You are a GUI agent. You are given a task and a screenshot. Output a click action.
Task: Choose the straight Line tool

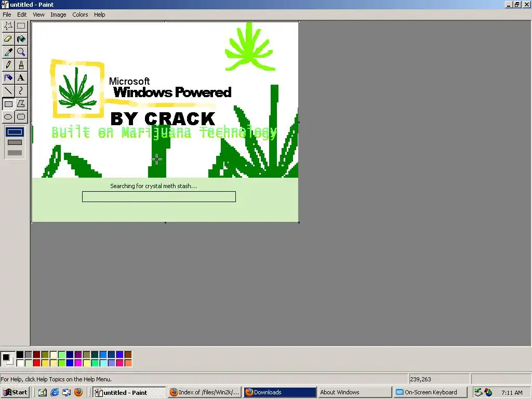coord(8,90)
